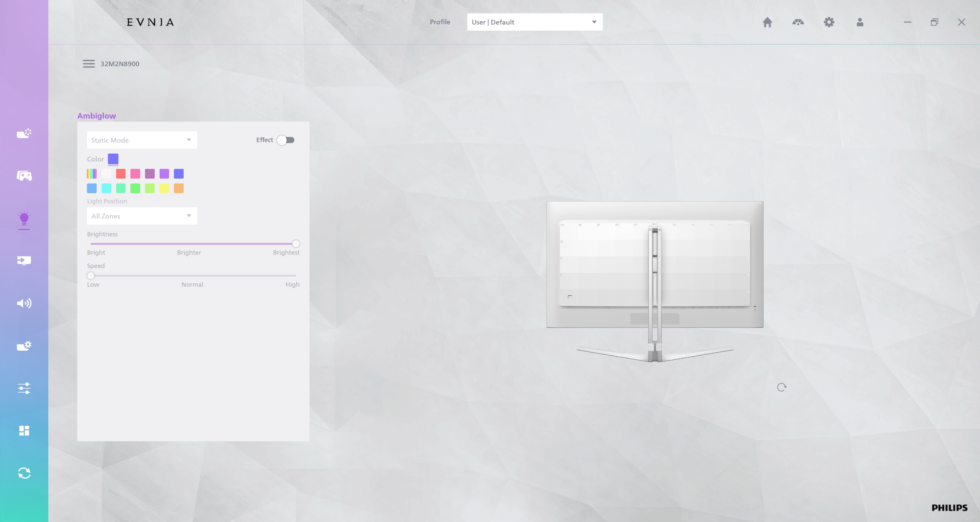Select the indigo blue swatch in first row
This screenshot has height=522, width=980.
[179, 174]
